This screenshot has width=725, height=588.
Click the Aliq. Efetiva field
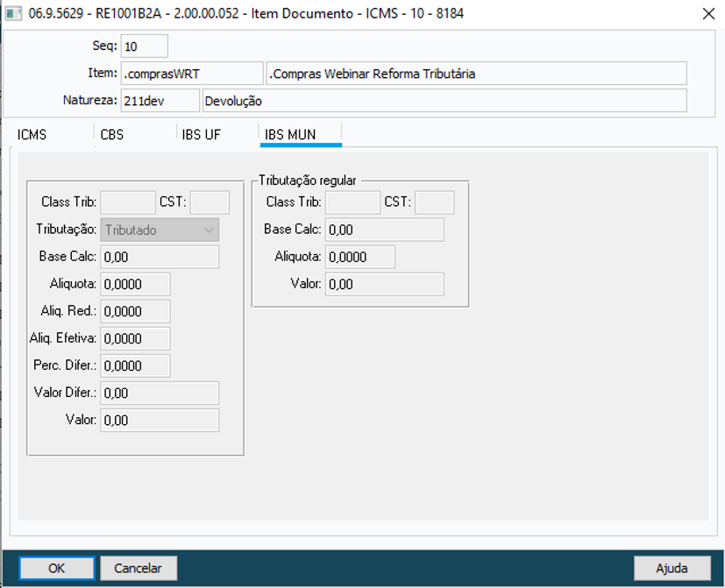135,339
